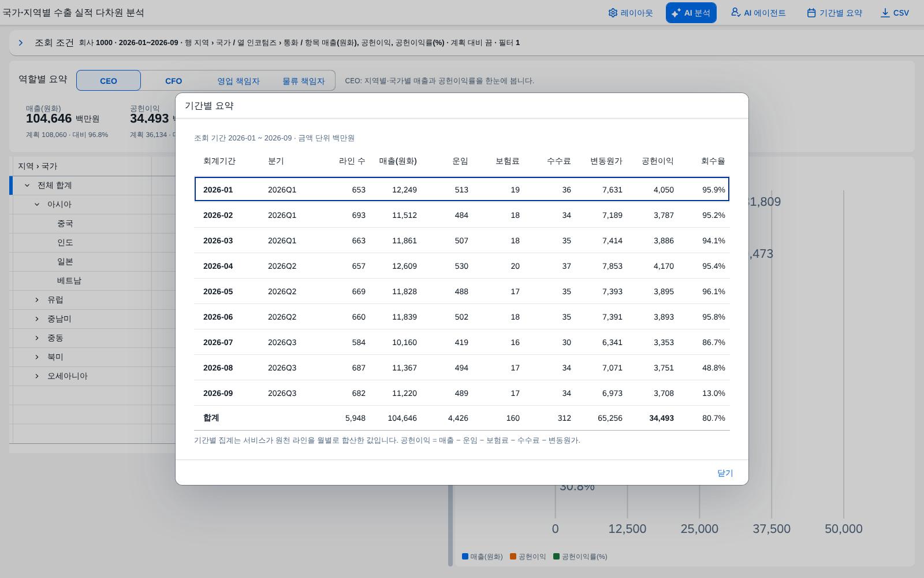Select 일본 in the region tree
This screenshot has height=578, width=924.
[65, 262]
